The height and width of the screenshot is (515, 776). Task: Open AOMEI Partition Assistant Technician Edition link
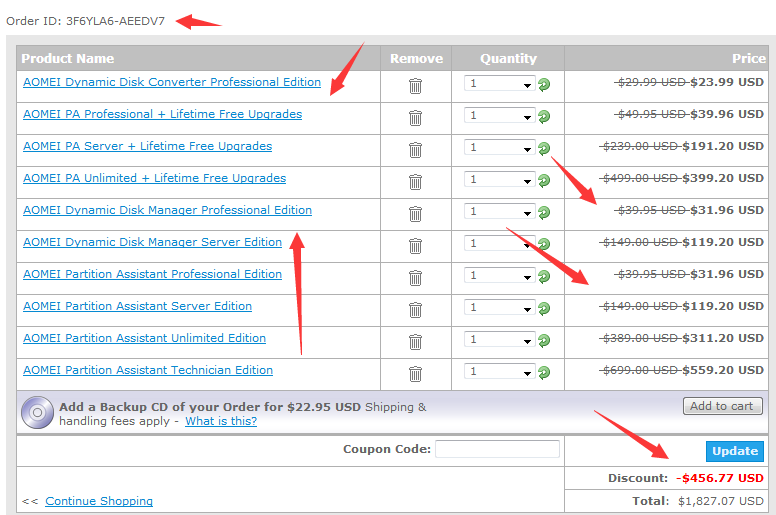coord(148,370)
